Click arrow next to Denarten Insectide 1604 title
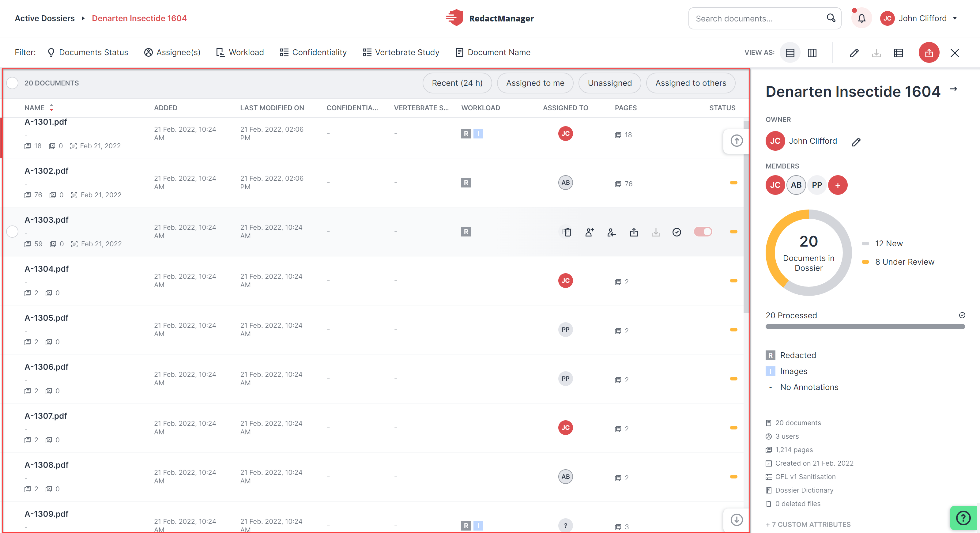This screenshot has width=980, height=533. point(953,89)
